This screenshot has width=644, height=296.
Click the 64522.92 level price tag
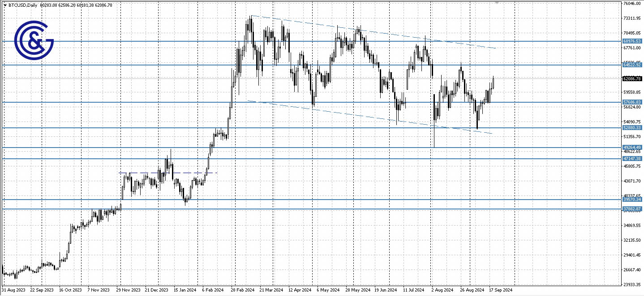click(x=632, y=65)
